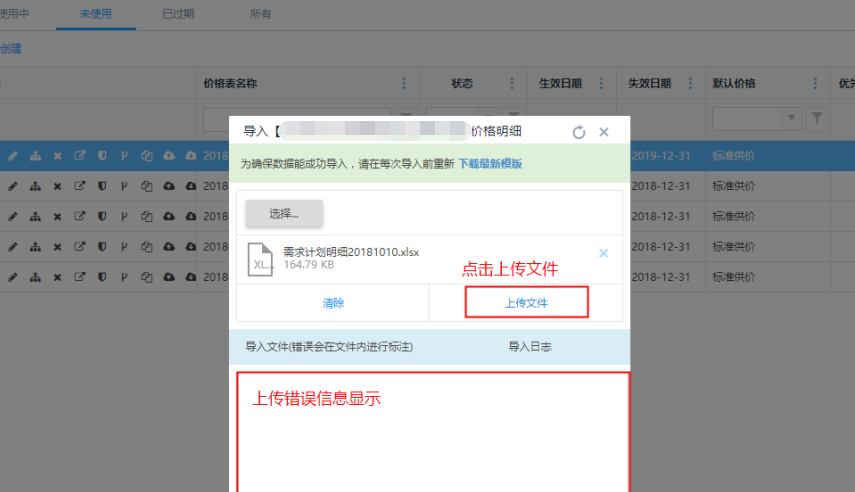855x492 pixels.
Task: Switch to the 所有 tab
Action: (259, 14)
